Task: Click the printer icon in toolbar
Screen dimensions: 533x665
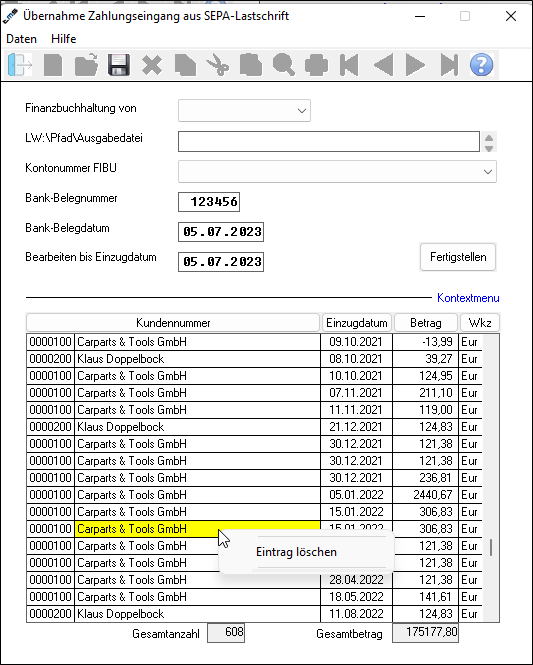Action: point(316,65)
